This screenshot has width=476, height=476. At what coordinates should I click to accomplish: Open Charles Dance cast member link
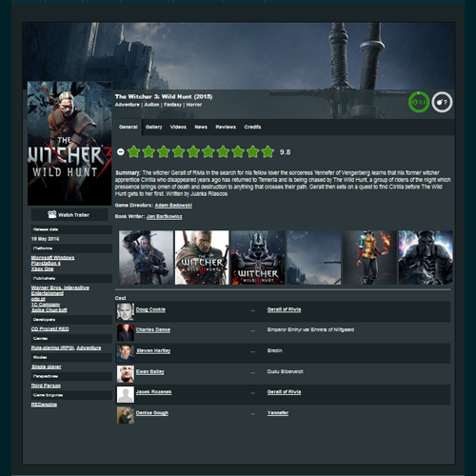153,329
